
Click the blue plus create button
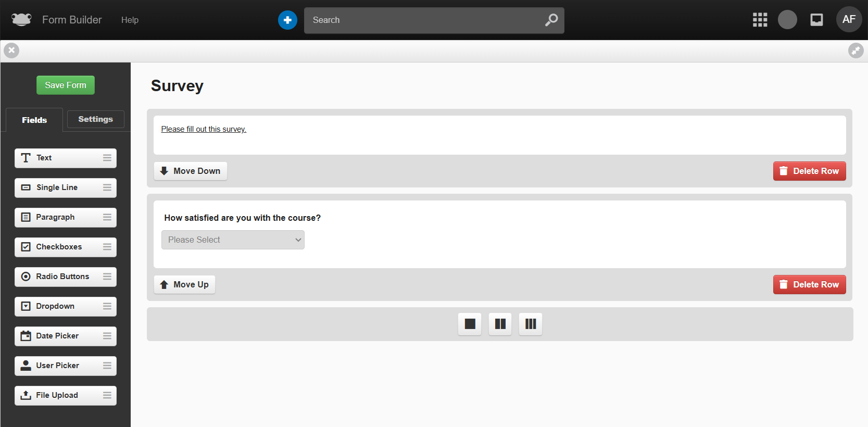tap(287, 20)
